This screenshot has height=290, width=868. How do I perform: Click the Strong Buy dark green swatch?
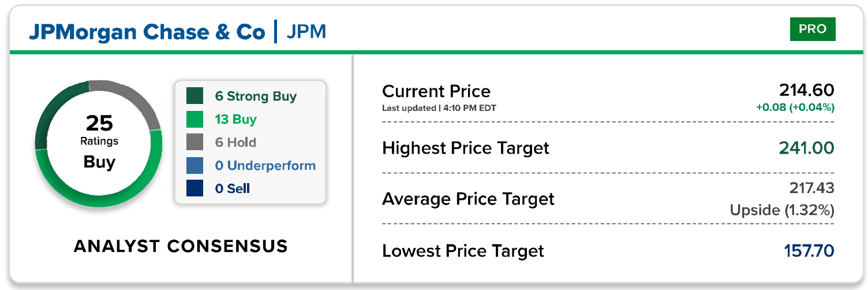pyautogui.click(x=195, y=96)
